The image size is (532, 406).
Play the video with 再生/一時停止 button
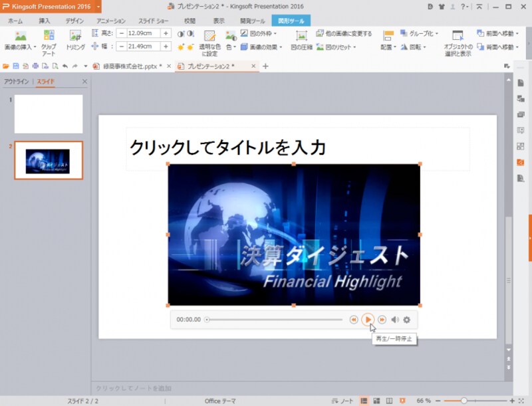[368, 319]
